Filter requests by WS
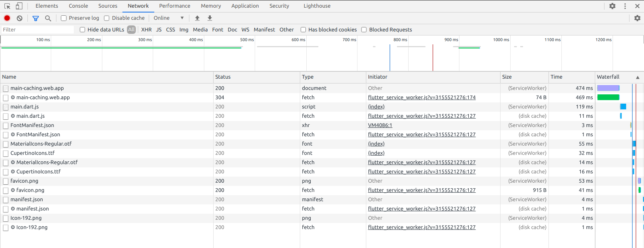The image size is (644, 248). [245, 30]
